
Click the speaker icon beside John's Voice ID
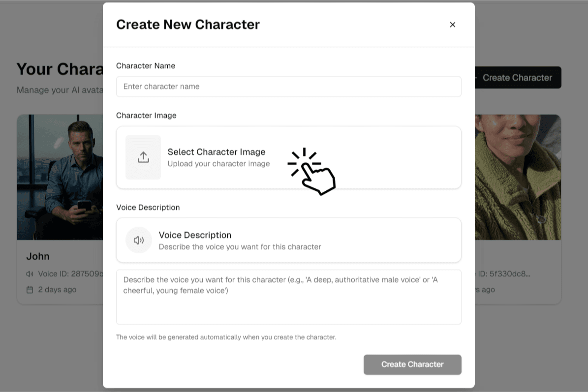30,274
